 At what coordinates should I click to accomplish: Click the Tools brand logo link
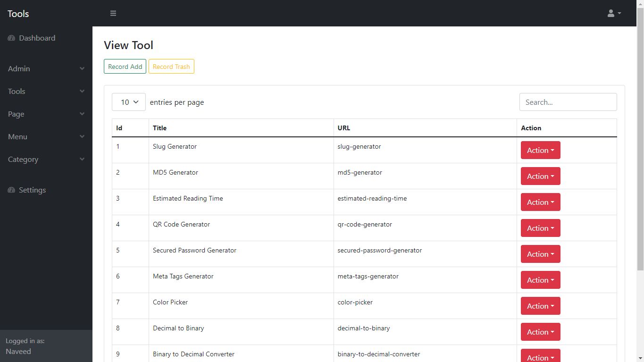coord(18,14)
